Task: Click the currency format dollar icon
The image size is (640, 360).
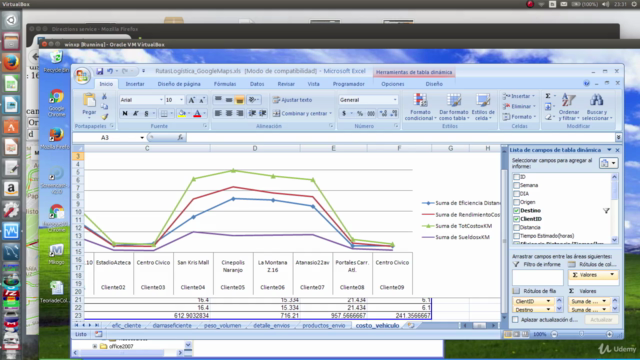Action: click(x=344, y=113)
